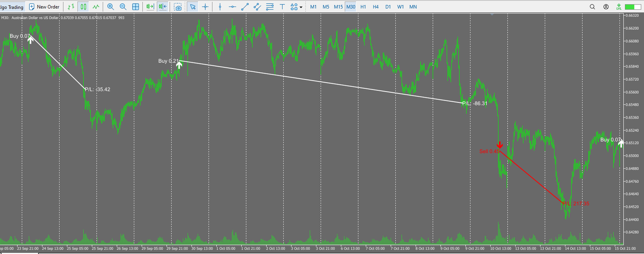Select the Fibonacci retracement tool

tap(270, 7)
